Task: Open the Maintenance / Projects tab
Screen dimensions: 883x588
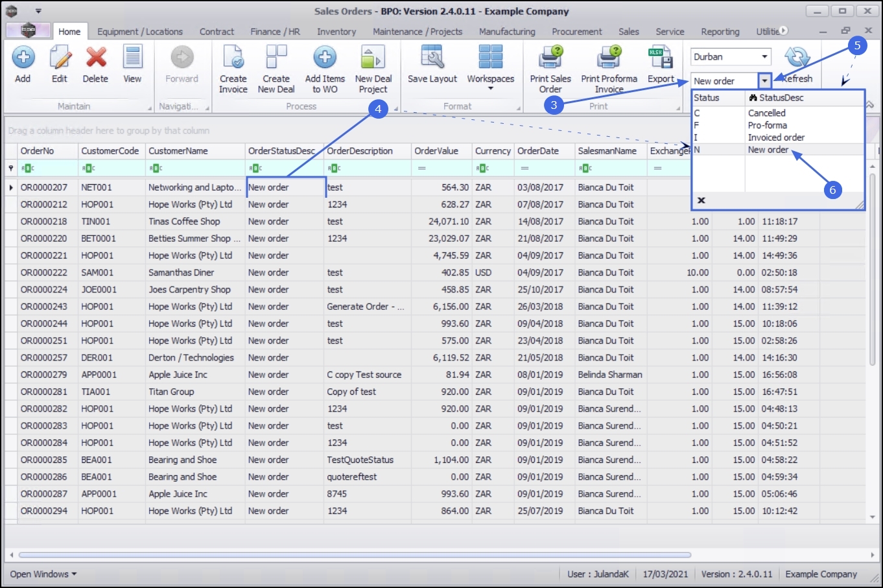Action: point(418,31)
